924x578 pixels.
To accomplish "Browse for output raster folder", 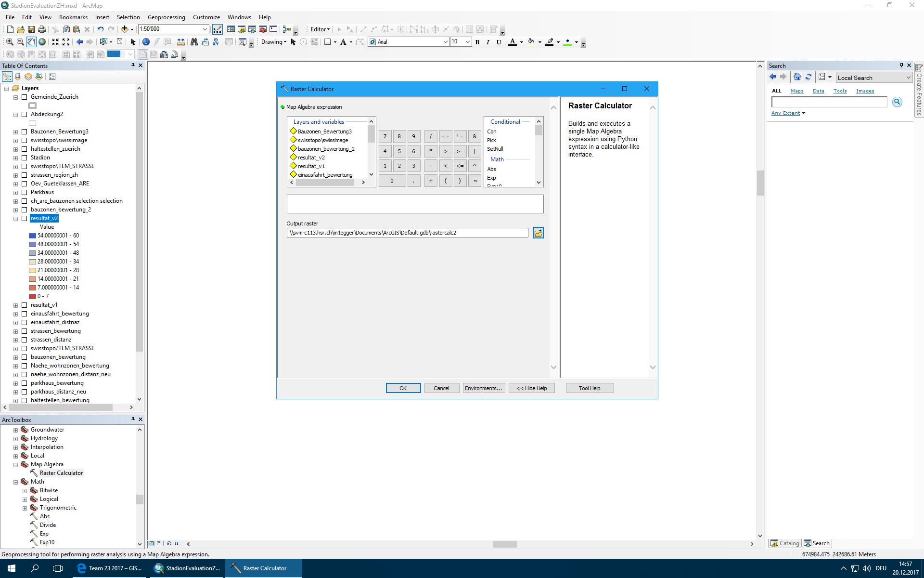I will (x=538, y=233).
